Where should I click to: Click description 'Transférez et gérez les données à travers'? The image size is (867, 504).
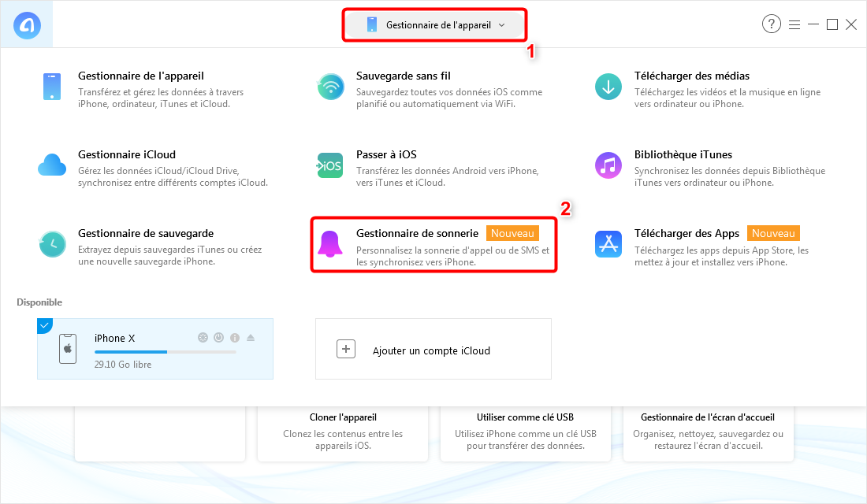click(161, 92)
